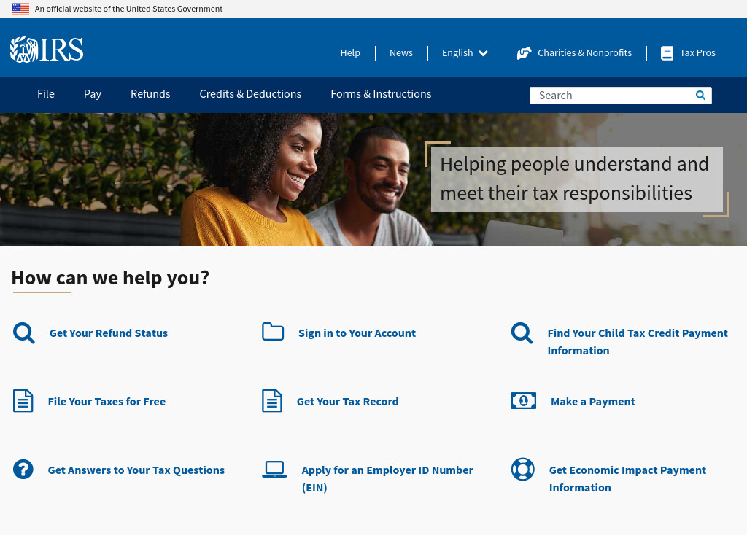The image size is (747, 560).
Task: Expand the English language dropdown
Action: (x=465, y=52)
